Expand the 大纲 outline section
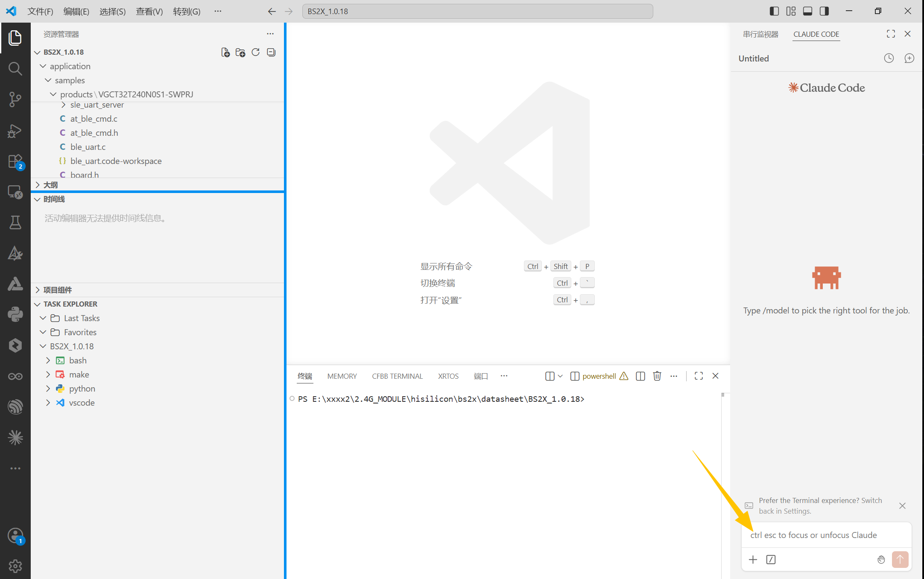Screen dimensions: 924x579 pyautogui.click(x=38, y=185)
